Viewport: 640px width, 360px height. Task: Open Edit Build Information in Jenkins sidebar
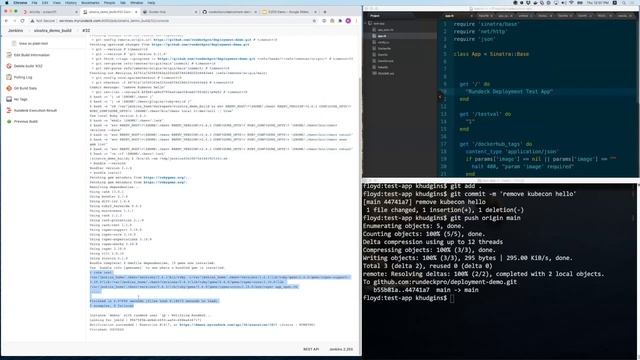(31, 55)
